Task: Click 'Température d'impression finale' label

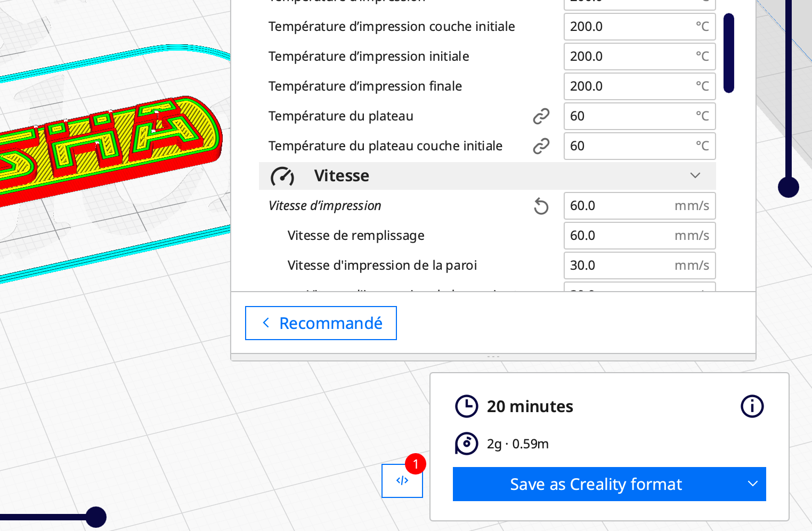Action: pos(365,86)
